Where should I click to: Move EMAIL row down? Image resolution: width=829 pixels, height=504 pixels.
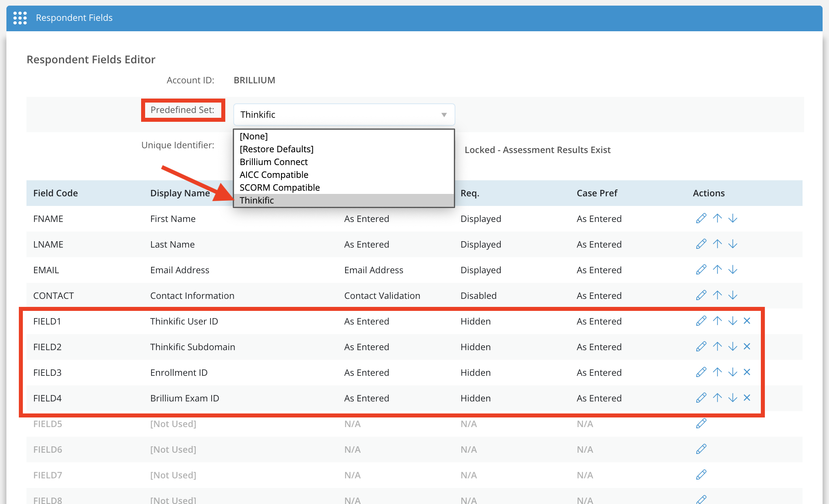pyautogui.click(x=733, y=270)
